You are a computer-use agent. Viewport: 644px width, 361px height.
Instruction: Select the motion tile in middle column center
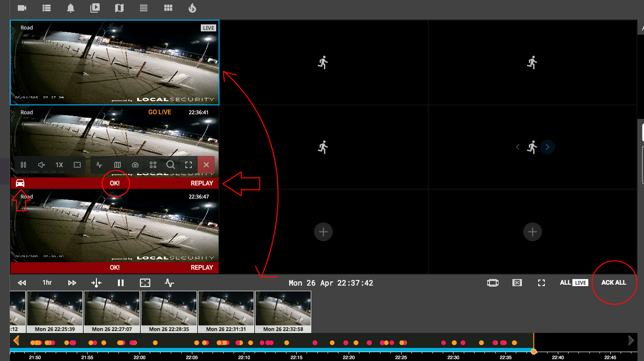(323, 147)
